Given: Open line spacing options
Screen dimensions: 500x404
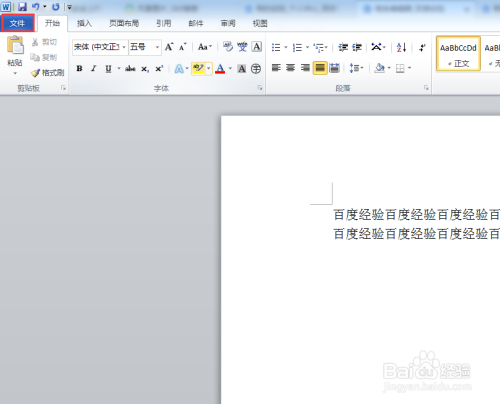Looking at the screenshot, I should click(356, 68).
